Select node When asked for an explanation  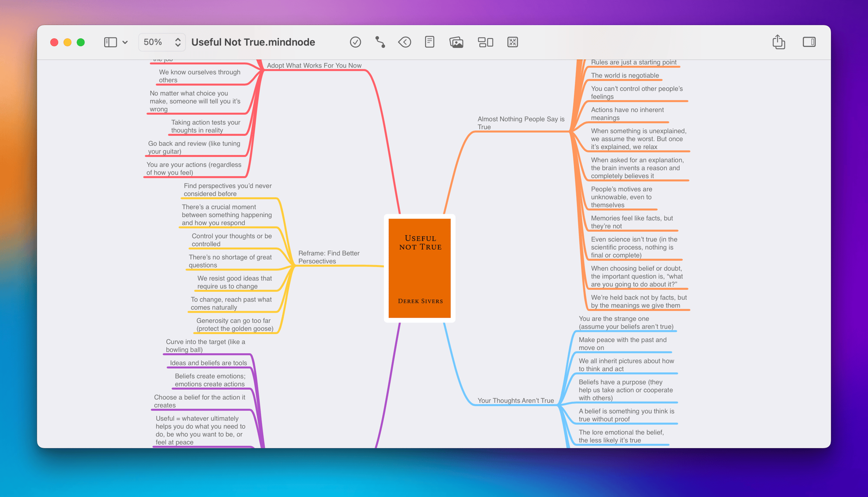click(x=637, y=168)
